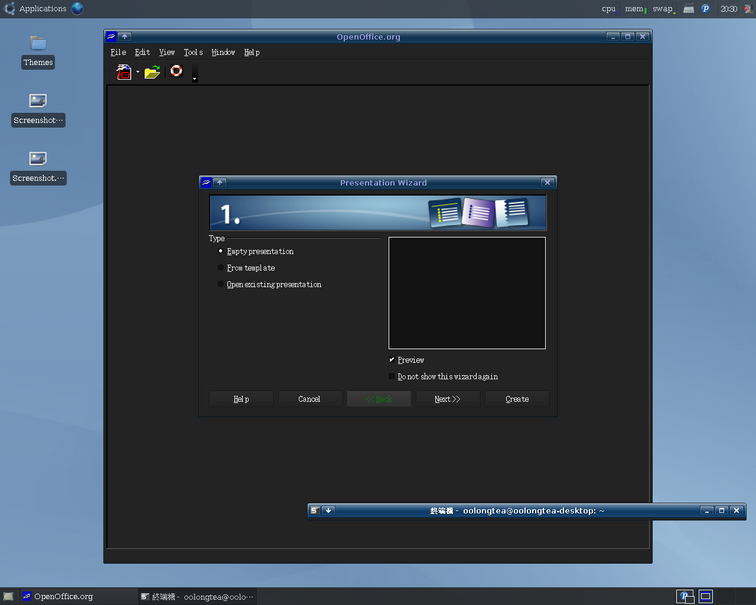Viewport: 756px width, 605px height.
Task: Maximize the OpenOffice.org window
Action: point(628,37)
